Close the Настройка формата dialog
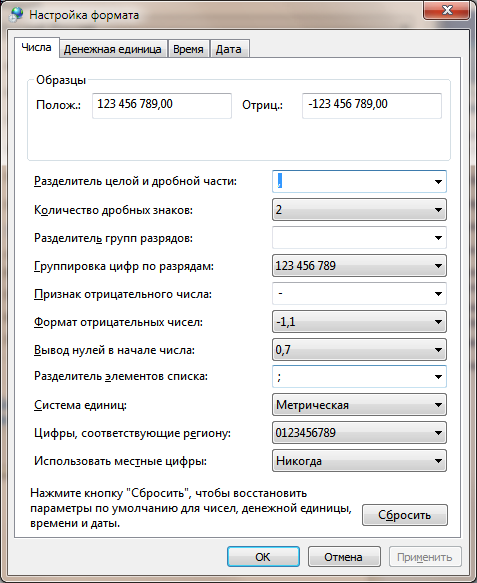477x583 pixels. 446,10
